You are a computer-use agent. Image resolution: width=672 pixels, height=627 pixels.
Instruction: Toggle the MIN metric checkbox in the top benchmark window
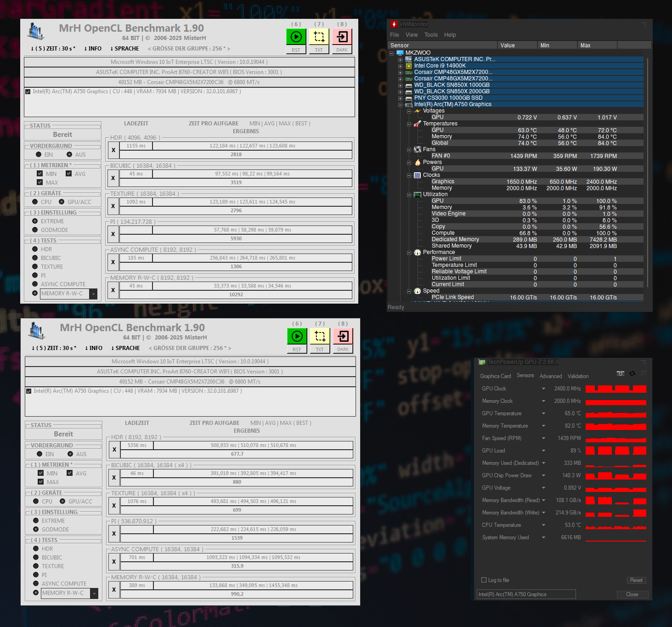point(40,174)
